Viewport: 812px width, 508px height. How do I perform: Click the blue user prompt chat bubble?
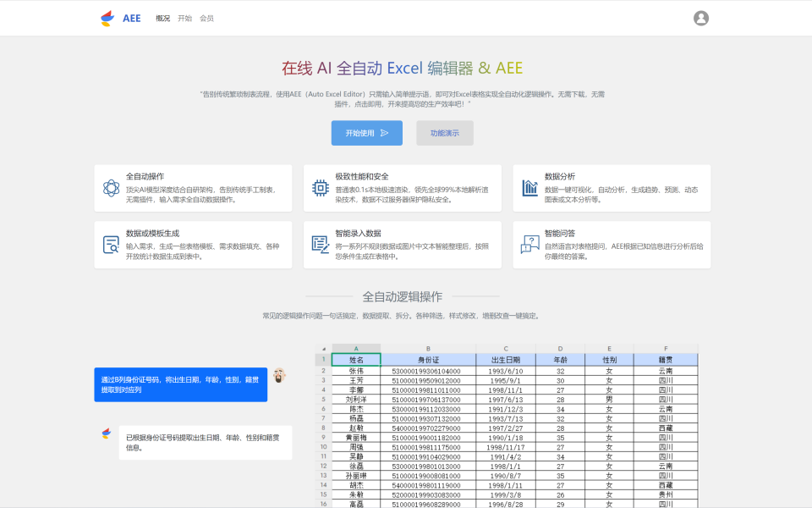pyautogui.click(x=181, y=384)
